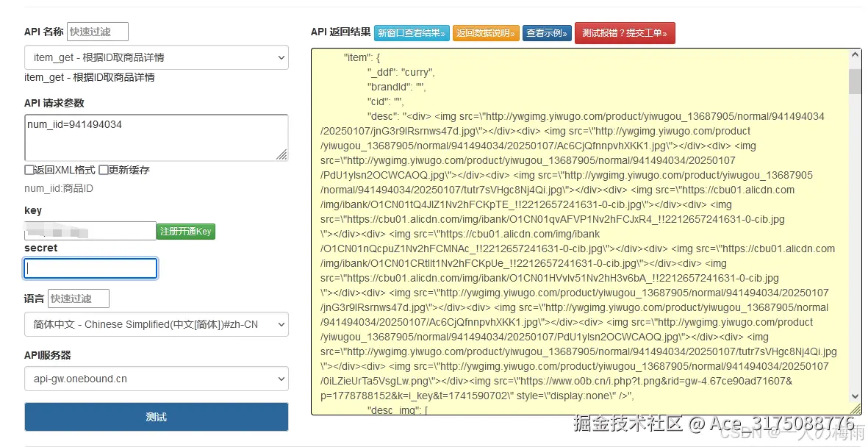Click the orange 返回数据说明 button
This screenshot has height=447, width=868.
click(x=486, y=33)
